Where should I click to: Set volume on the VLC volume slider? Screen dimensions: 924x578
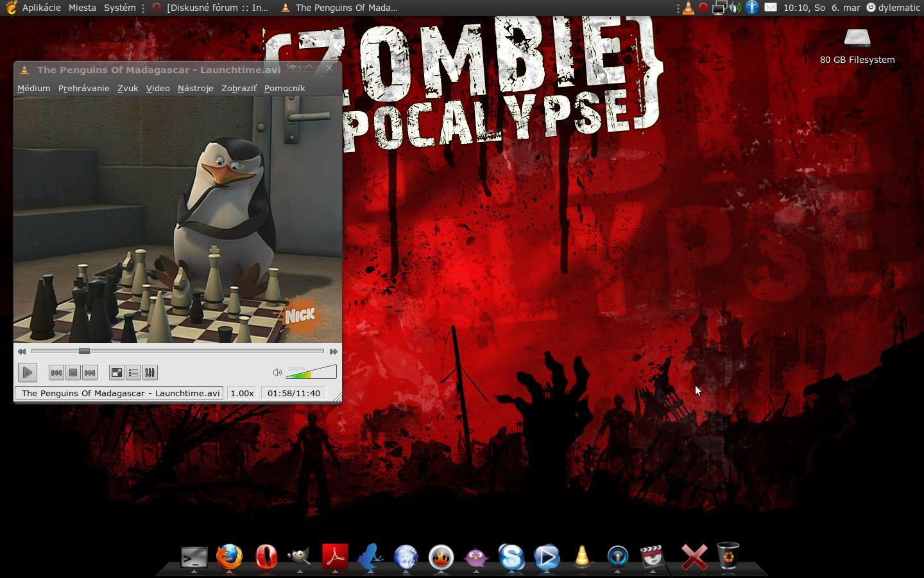(x=311, y=372)
